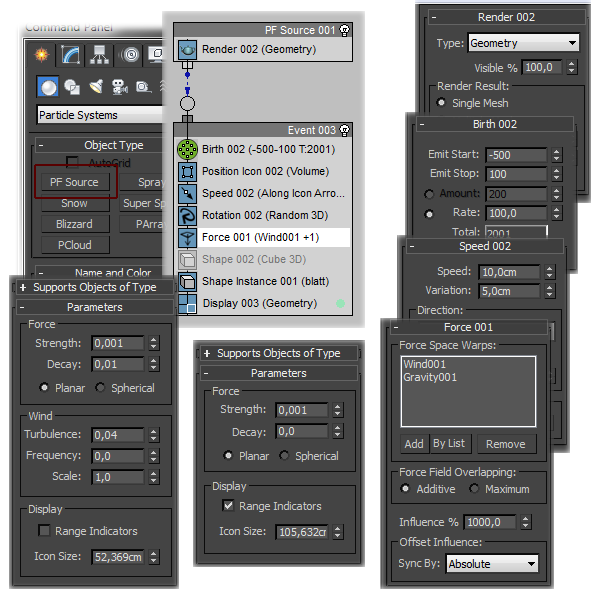600x600 pixels.
Task: Click the Birth 002 operator icon
Action: 187,149
